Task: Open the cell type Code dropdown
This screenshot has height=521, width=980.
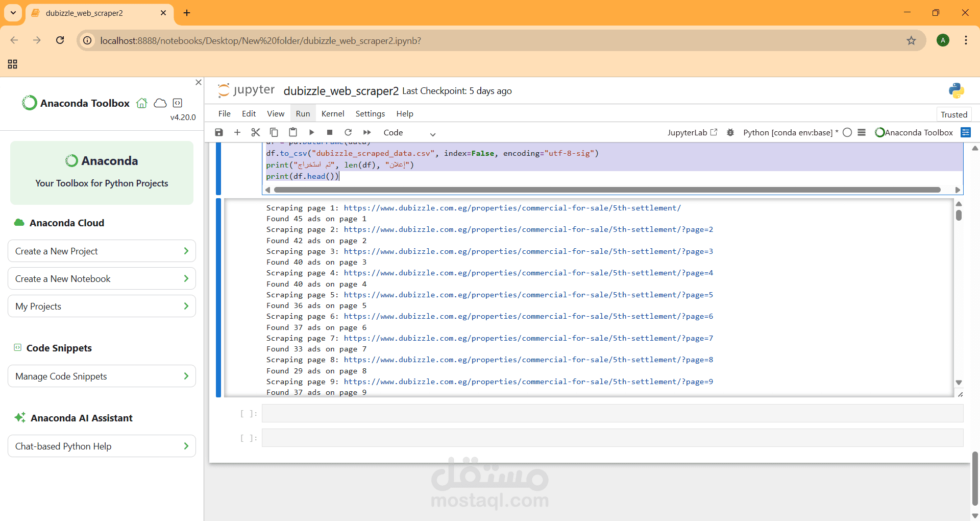Action: [409, 133]
